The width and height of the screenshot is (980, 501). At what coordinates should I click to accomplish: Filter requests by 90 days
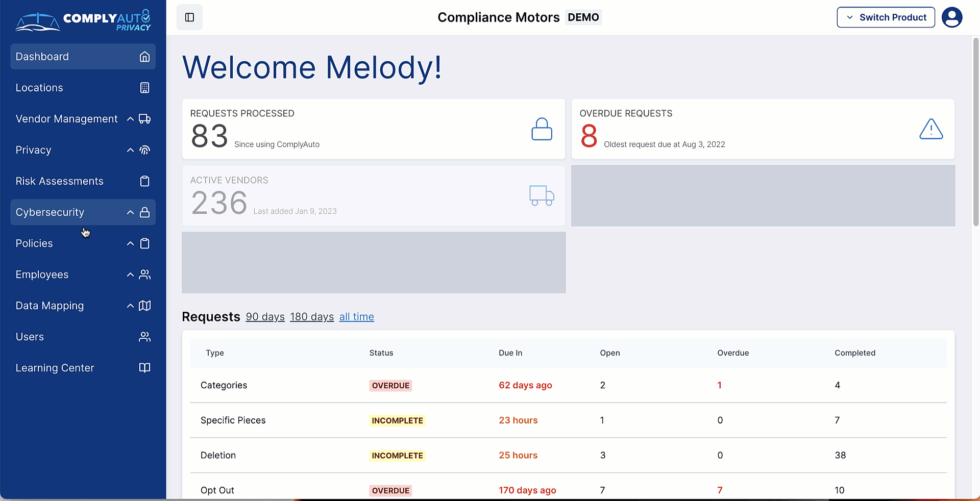pyautogui.click(x=265, y=317)
